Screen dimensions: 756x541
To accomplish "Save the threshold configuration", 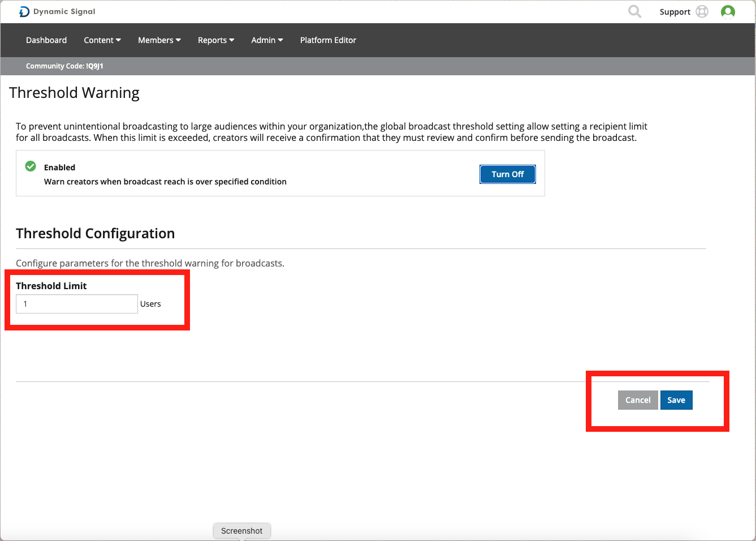I will tap(676, 400).
